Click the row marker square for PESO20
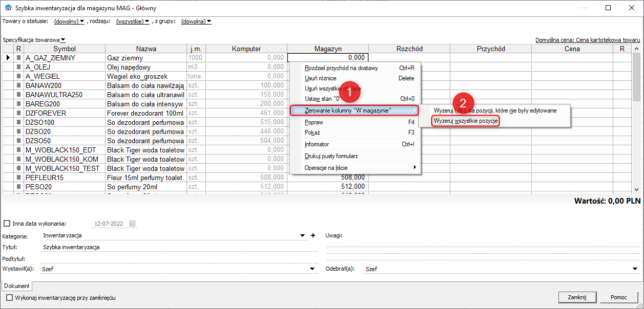Image resolution: width=644 pixels, height=309 pixels. click(19, 187)
